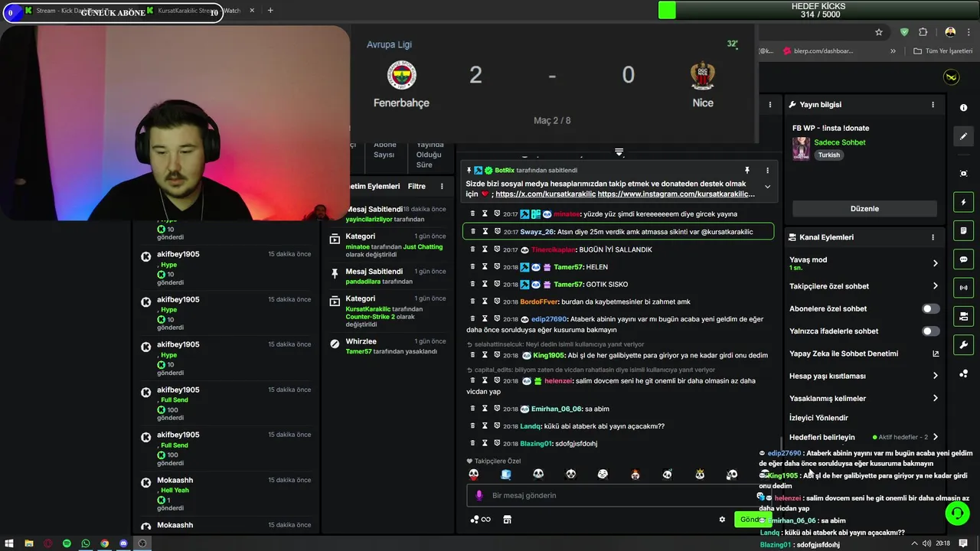Viewport: 980px width, 551px height.
Task: Unpin the BotRix pinned message via pin icon
Action: coord(747,170)
